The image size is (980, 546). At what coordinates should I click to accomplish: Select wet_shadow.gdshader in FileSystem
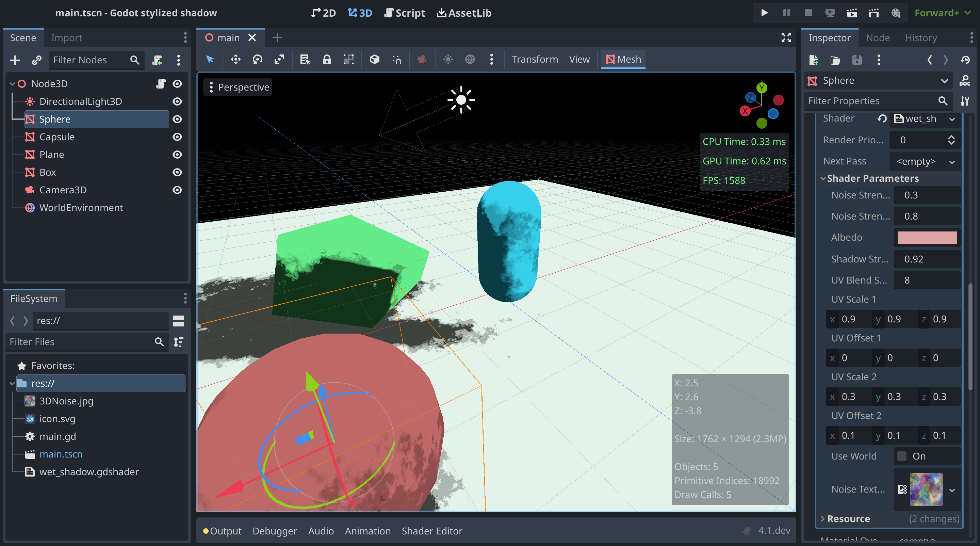pos(88,472)
